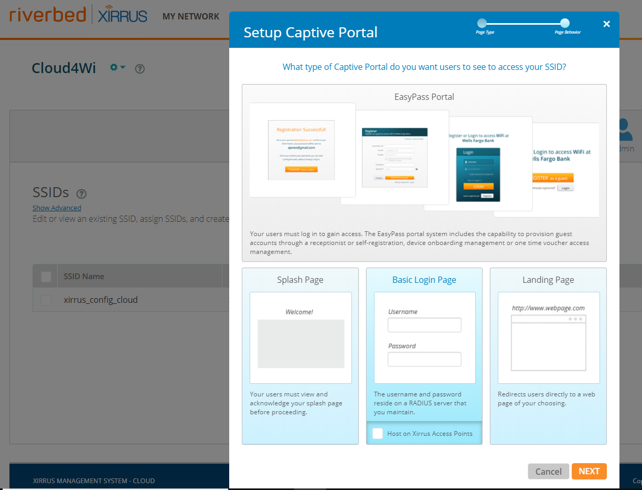
Task: Select the EasyPass Portal option
Action: point(424,173)
